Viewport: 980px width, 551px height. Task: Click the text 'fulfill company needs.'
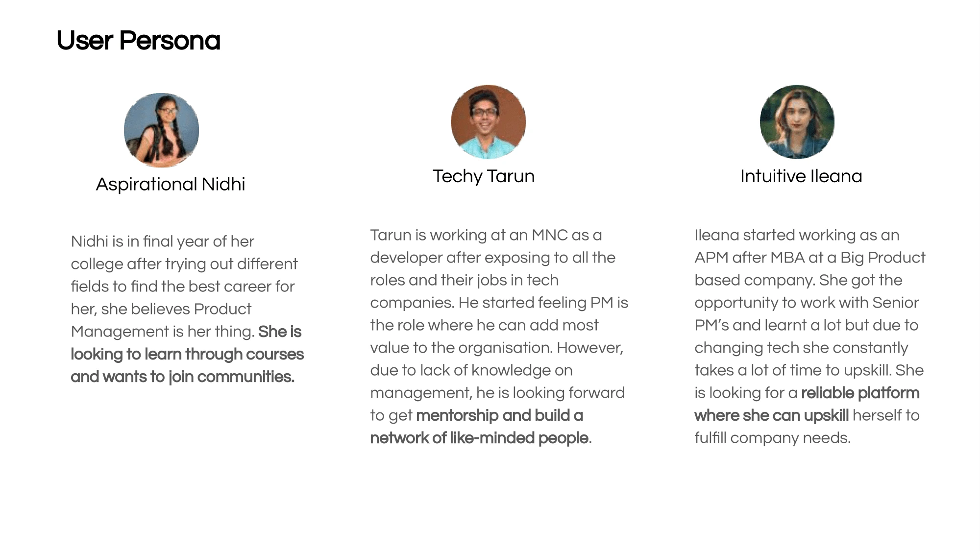tap(773, 438)
